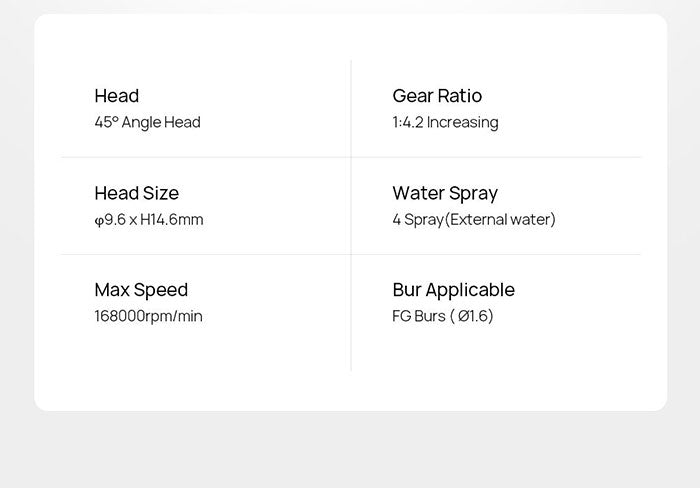Click the "Gear Ratio" heading
700x488 pixels.
pyautogui.click(x=436, y=96)
